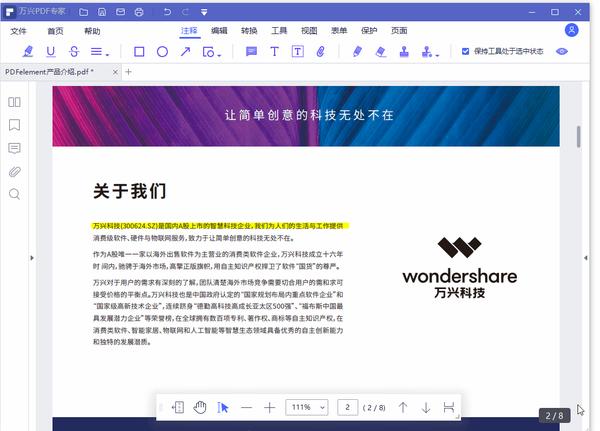Zoom out with the minus button
This screenshot has width=600, height=431.
(246, 408)
